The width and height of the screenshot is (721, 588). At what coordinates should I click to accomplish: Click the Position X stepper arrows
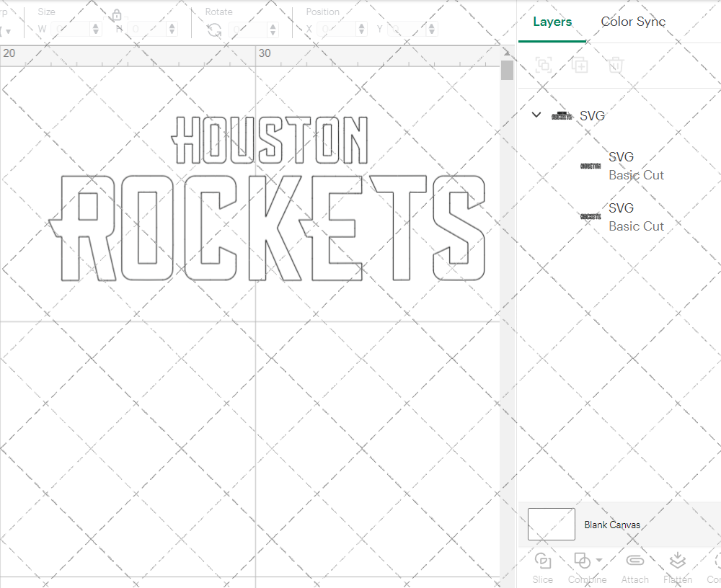[361, 29]
